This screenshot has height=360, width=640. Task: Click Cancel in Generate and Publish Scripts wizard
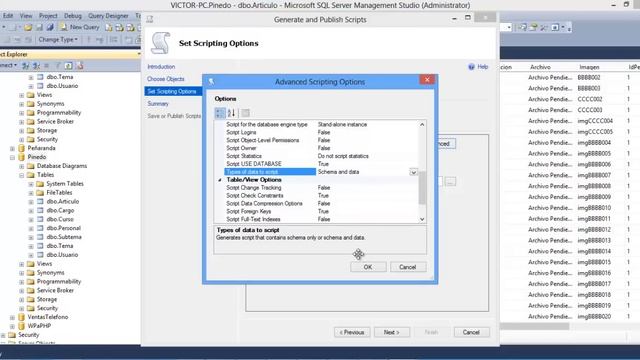click(x=471, y=332)
